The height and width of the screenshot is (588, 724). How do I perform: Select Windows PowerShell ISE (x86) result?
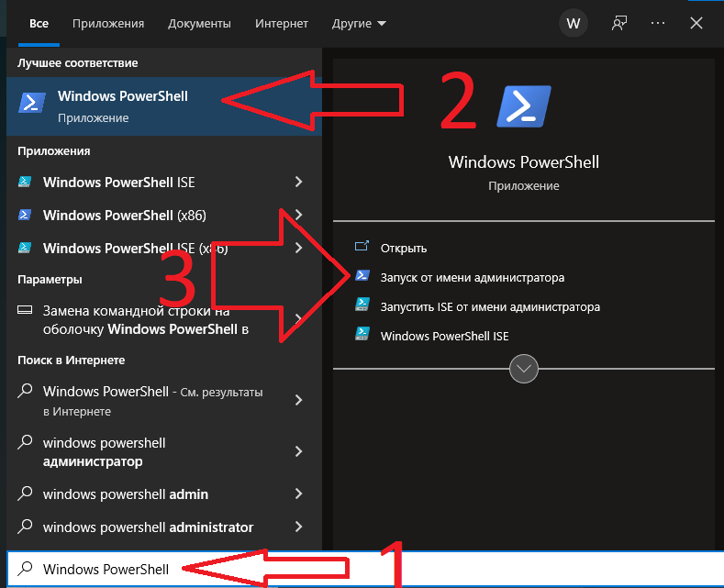(x=164, y=248)
